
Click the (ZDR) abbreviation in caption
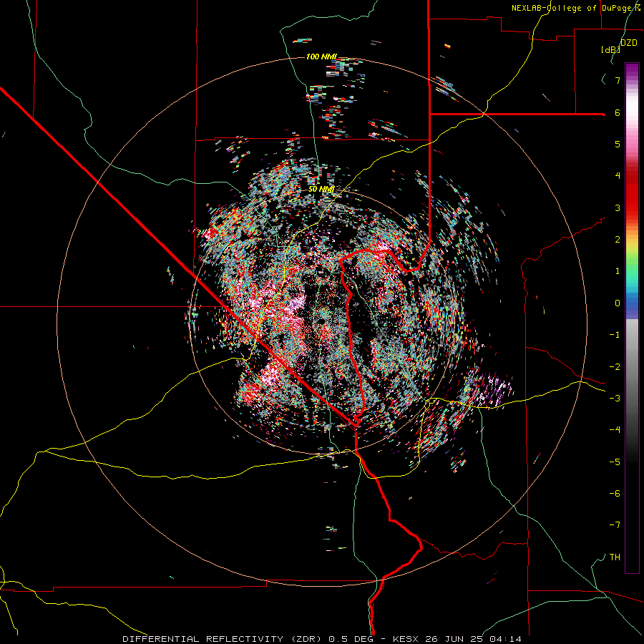point(306,639)
